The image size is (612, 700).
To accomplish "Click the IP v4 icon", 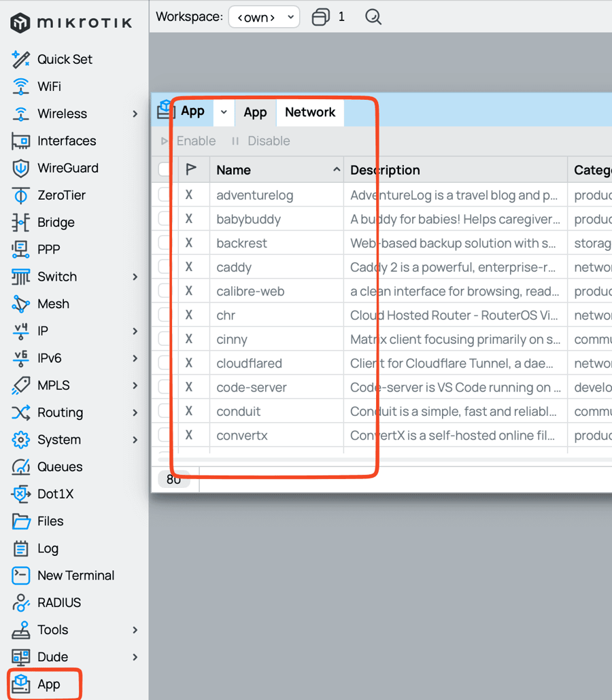I will 20,331.
